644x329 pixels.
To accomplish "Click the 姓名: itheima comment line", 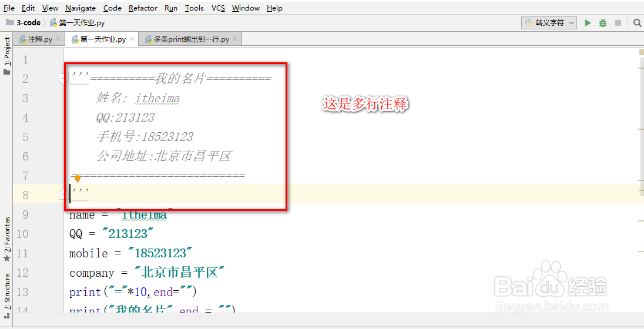I will pos(138,98).
